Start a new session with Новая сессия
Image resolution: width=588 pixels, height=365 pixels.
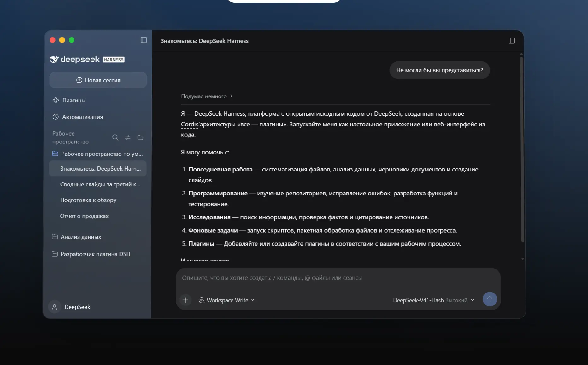98,80
